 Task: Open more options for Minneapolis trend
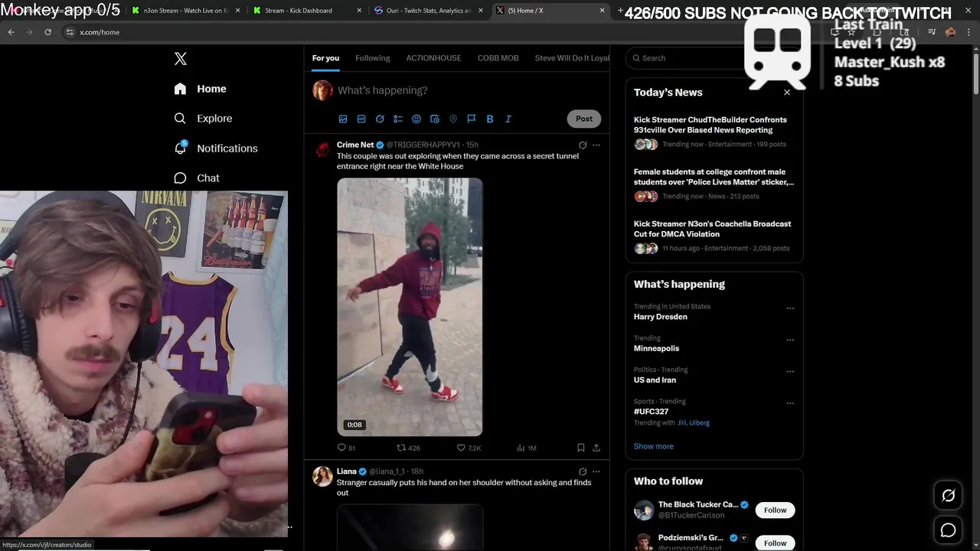click(x=790, y=340)
